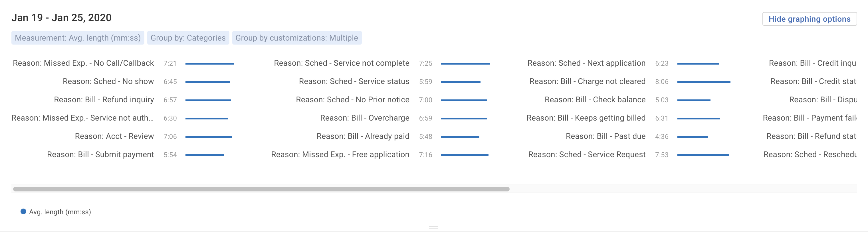The width and height of the screenshot is (868, 232).
Task: Click Reason: Bill - Overcharge label
Action: tap(365, 118)
